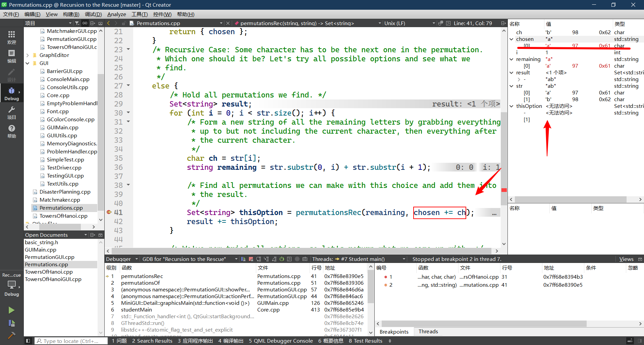Toggle the breakpoint marker on line 41
This screenshot has height=345, width=644.
109,212
